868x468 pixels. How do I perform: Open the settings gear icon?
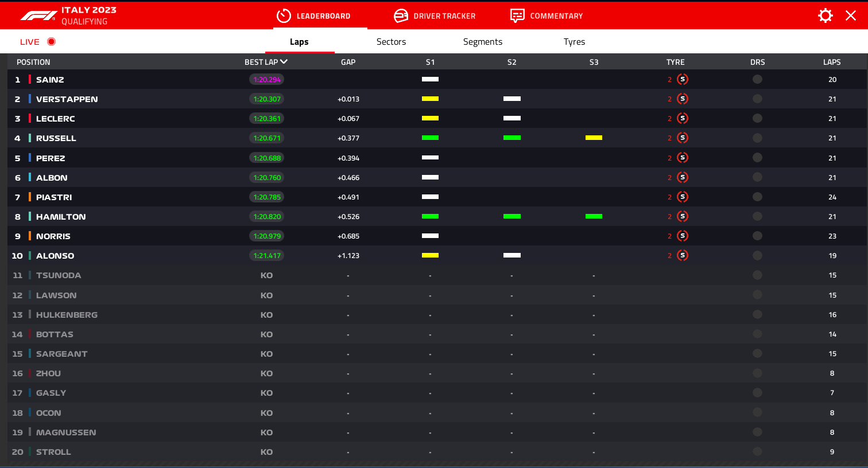coord(826,15)
